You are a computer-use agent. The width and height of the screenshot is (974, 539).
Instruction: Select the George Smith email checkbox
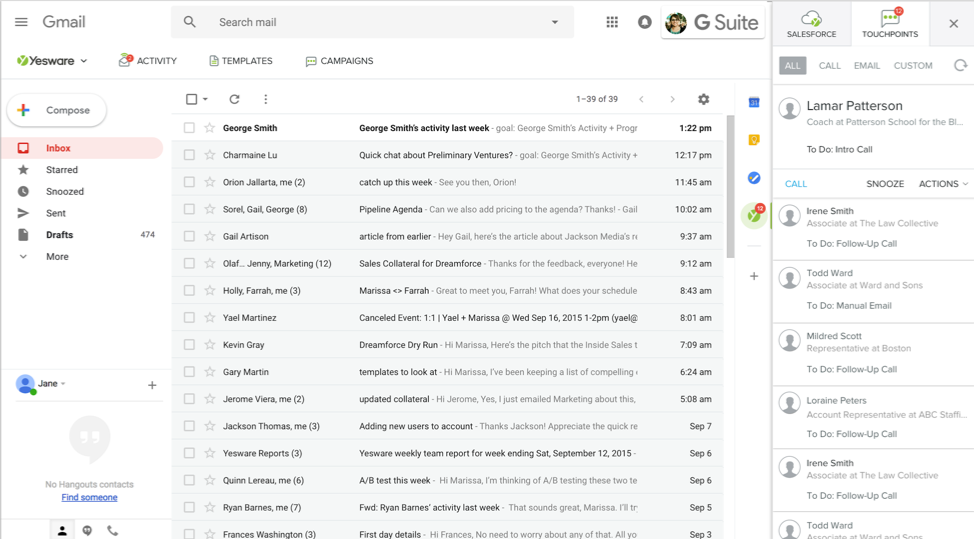[189, 128]
